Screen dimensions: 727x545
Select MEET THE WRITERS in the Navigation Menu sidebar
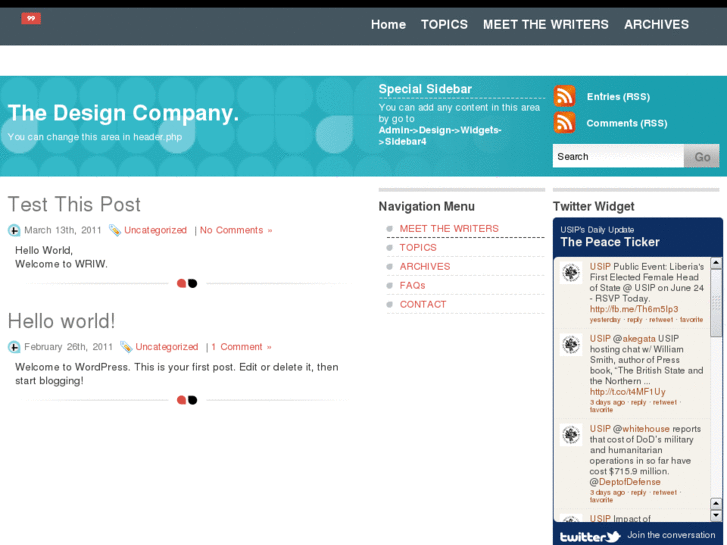(449, 229)
